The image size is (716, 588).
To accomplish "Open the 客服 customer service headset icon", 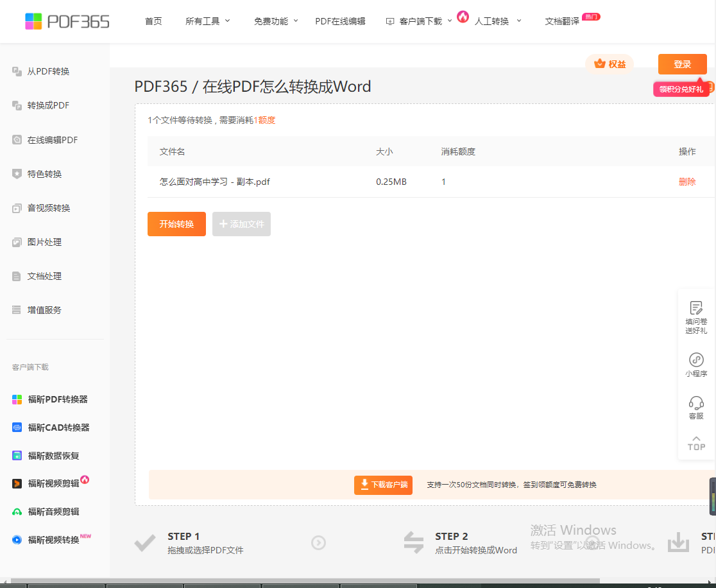I will (x=696, y=403).
